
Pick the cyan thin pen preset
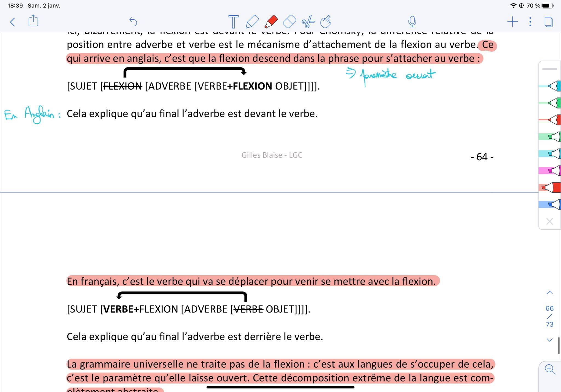[x=550, y=86]
